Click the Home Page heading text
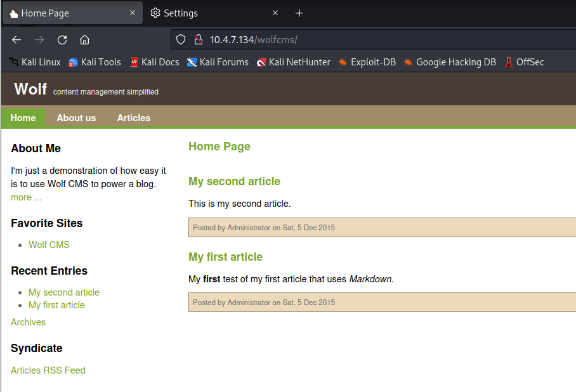Screen dimensions: 576x392 (x=219, y=147)
